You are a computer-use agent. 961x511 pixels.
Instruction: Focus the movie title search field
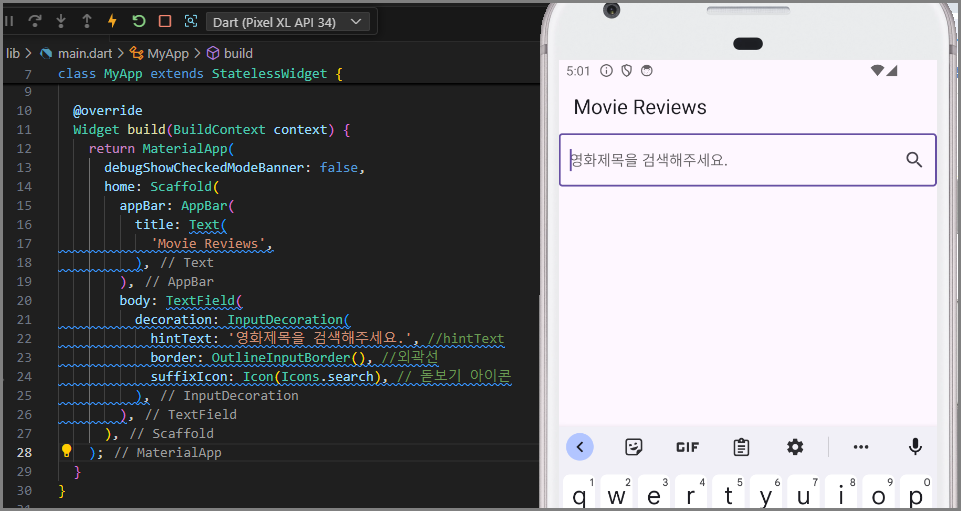(747, 160)
